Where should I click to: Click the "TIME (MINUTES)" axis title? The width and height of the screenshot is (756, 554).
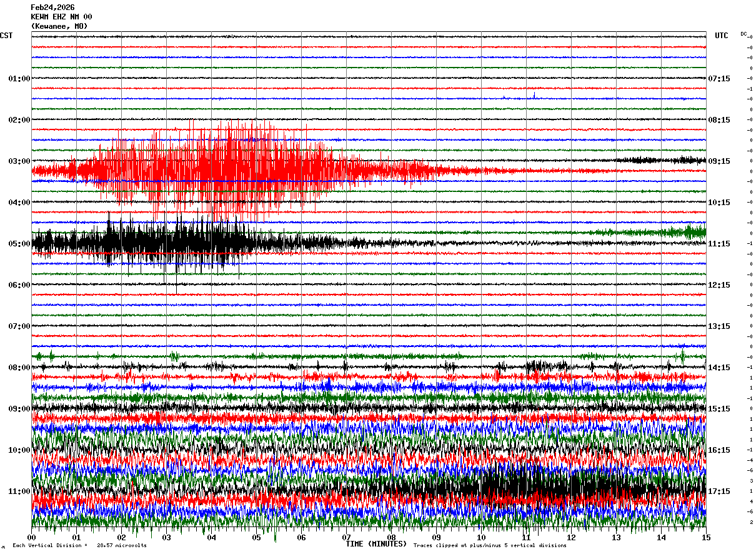click(x=376, y=544)
